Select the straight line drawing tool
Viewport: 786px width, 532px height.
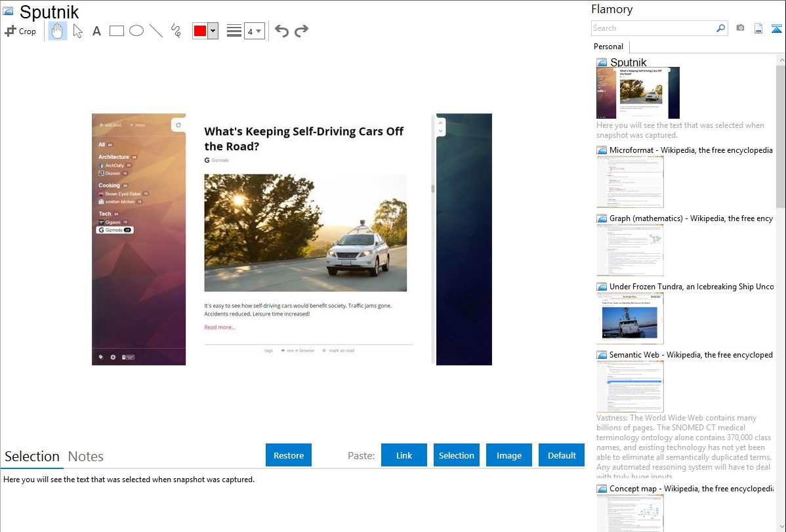pos(156,31)
